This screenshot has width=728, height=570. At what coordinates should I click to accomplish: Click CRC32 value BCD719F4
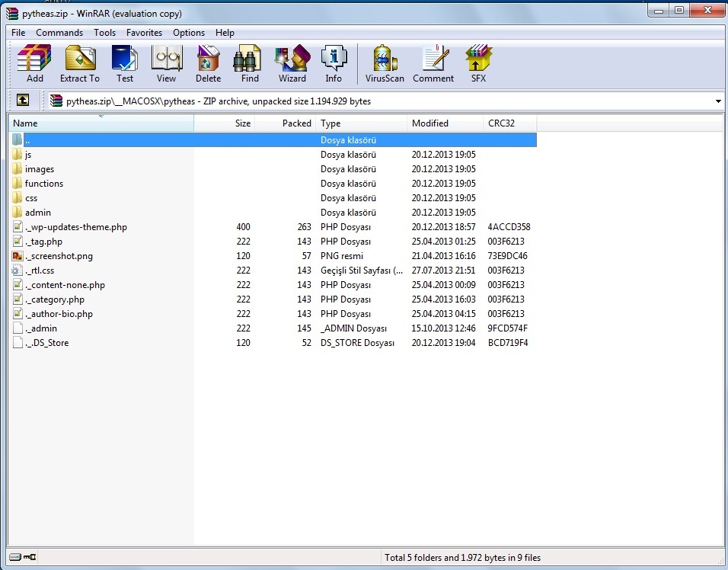click(508, 342)
